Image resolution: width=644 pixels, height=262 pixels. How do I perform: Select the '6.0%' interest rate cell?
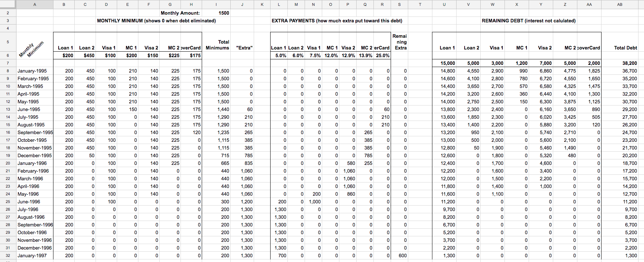pos(296,55)
